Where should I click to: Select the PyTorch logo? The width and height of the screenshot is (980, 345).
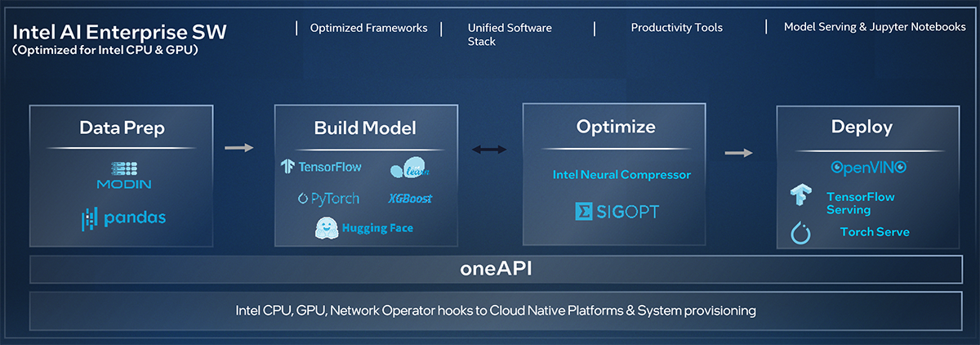pyautogui.click(x=328, y=198)
